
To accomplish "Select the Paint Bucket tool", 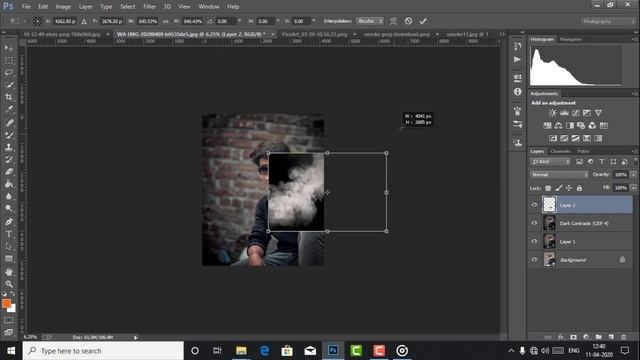I will click(x=9, y=184).
